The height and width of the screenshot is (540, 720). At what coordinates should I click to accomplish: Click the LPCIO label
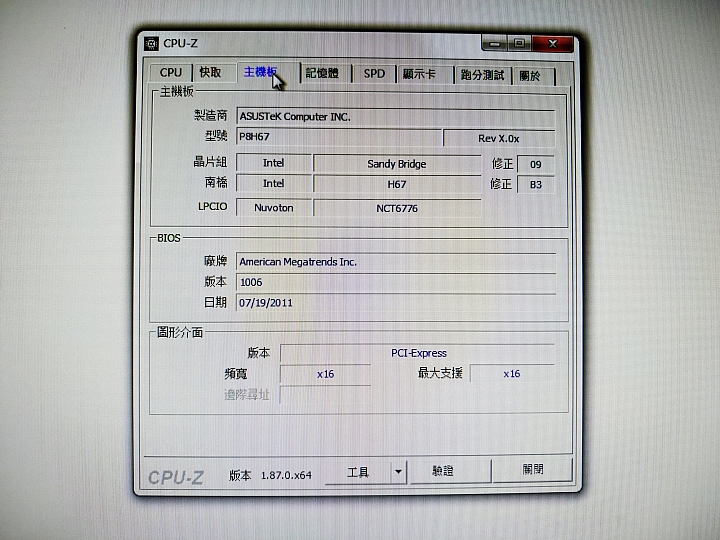pyautogui.click(x=213, y=206)
